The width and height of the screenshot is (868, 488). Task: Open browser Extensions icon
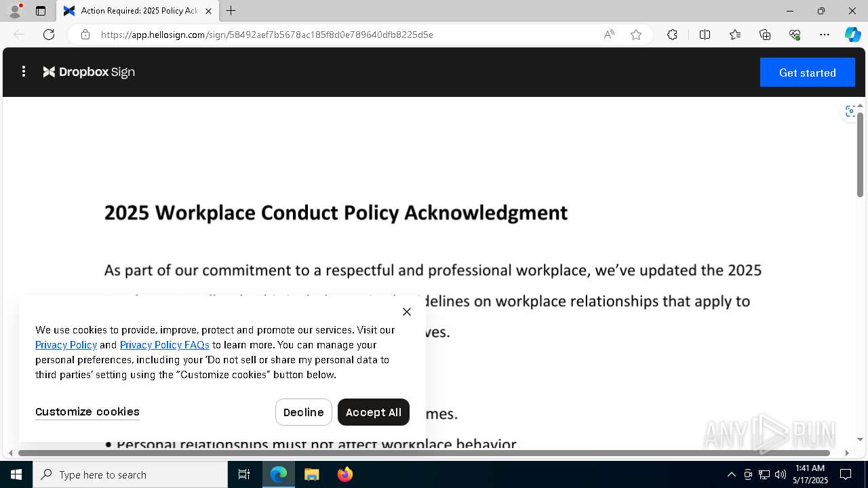click(672, 35)
